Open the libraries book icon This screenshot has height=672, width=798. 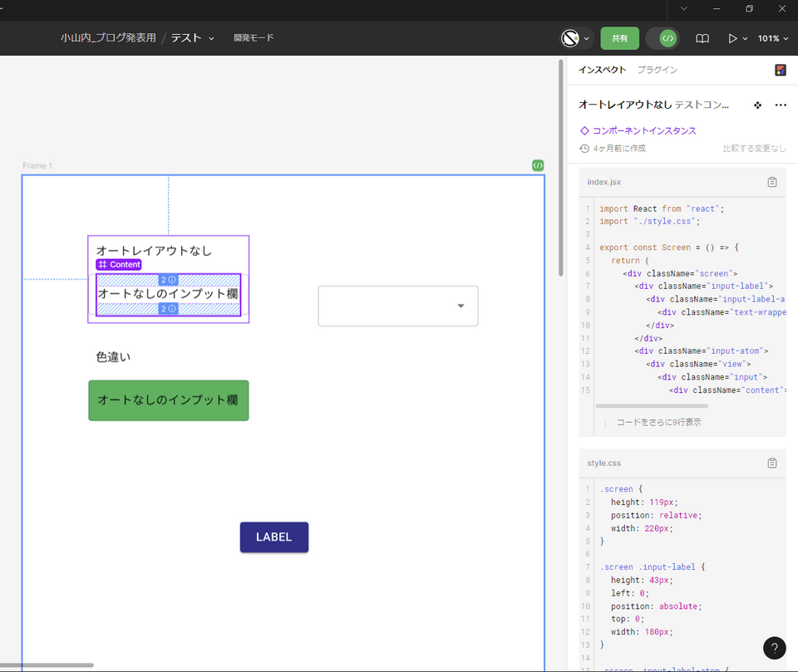[x=702, y=38]
